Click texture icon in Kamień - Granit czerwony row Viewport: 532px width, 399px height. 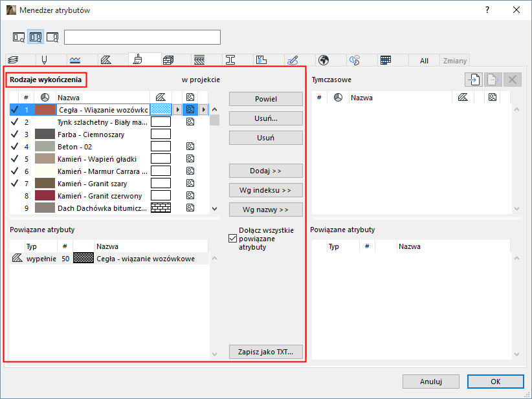coord(190,195)
